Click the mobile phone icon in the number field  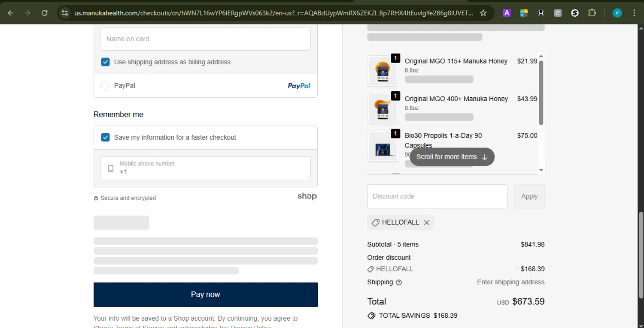pos(110,168)
